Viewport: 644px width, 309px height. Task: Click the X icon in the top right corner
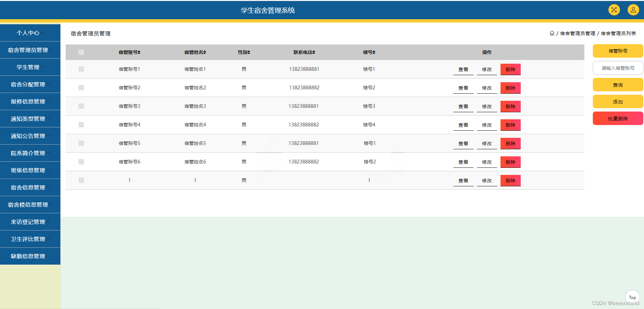(614, 10)
